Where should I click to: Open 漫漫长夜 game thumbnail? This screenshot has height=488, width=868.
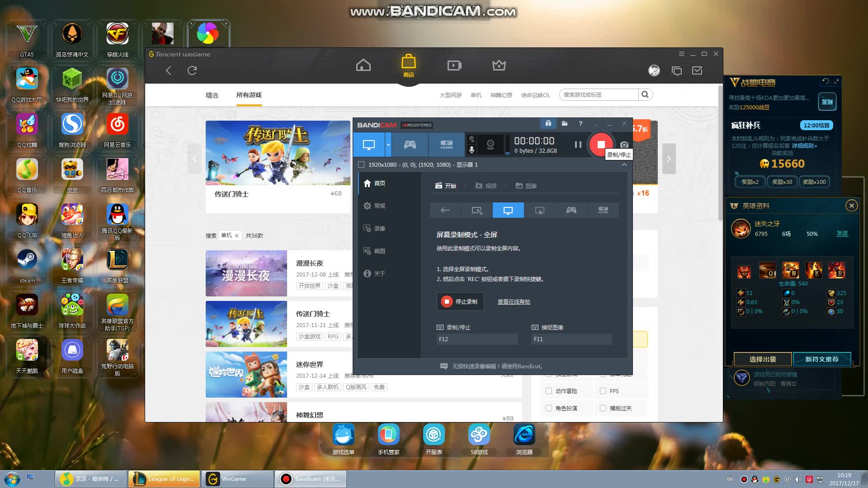[x=246, y=273]
